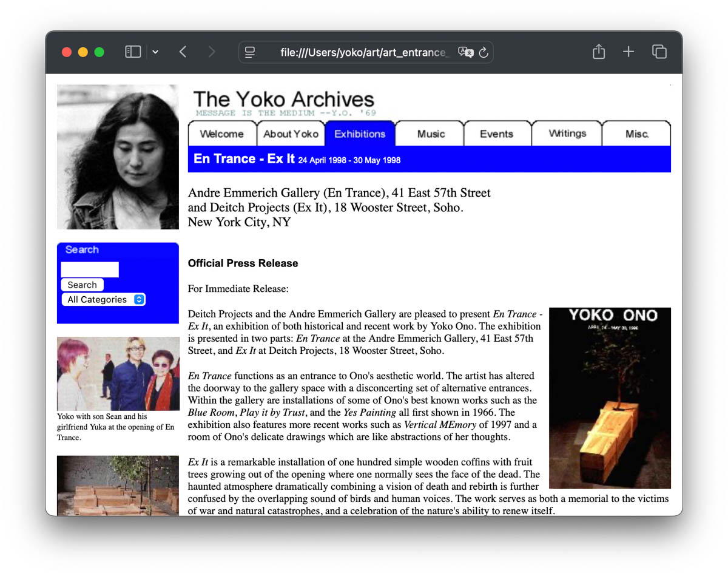Image resolution: width=728 pixels, height=576 pixels.
Task: Click the back navigation arrow
Action: 183,52
